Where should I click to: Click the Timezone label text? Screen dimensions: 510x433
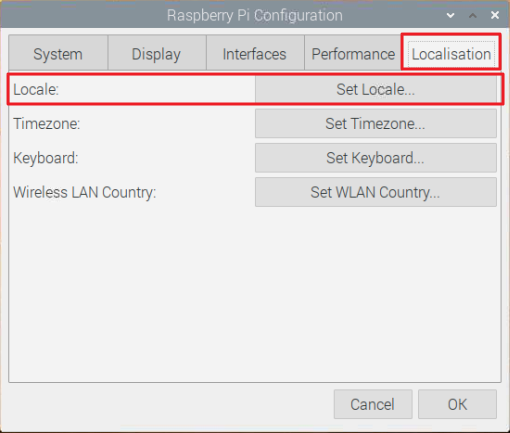47,124
